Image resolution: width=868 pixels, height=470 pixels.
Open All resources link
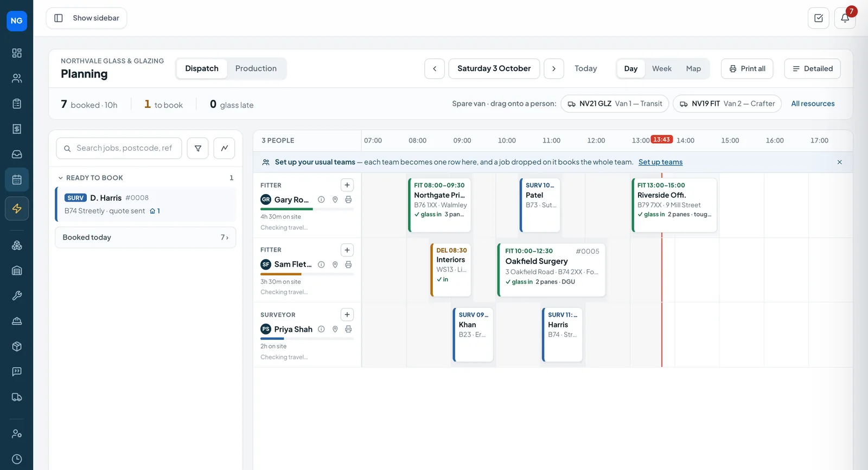pos(813,104)
